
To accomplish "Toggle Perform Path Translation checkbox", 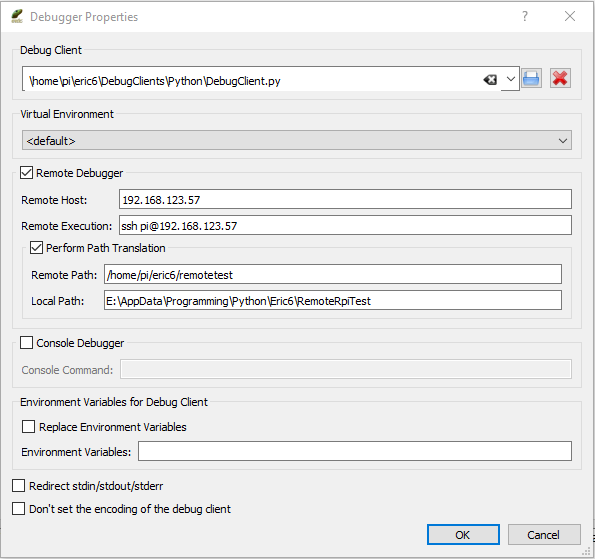I will [x=36, y=248].
